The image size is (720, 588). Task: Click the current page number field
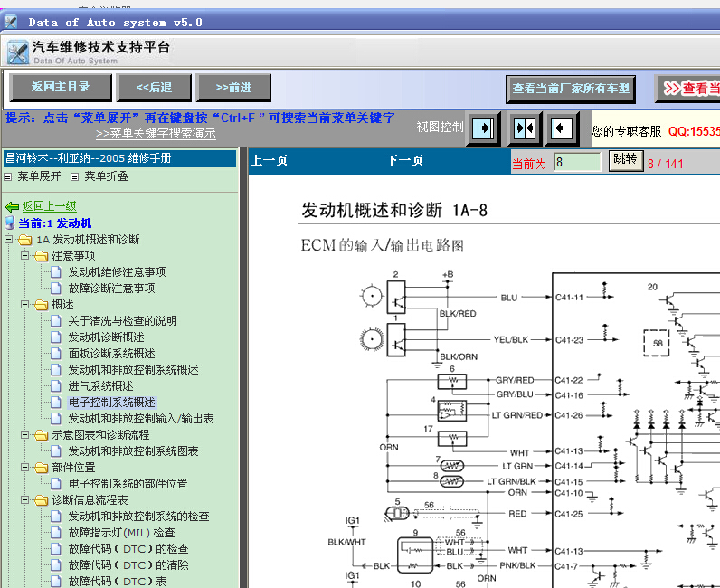pyautogui.click(x=577, y=163)
